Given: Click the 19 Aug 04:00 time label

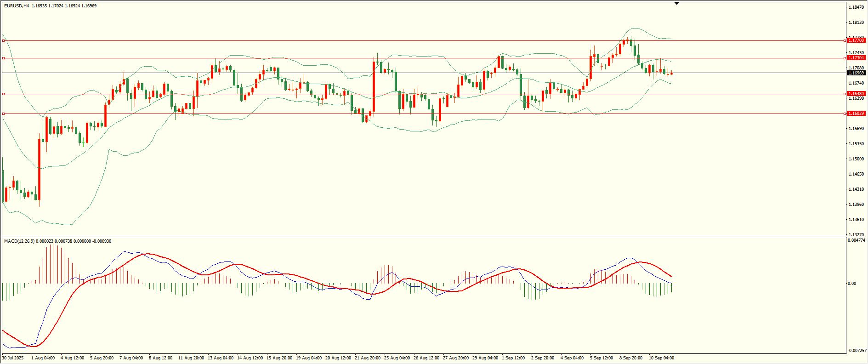Looking at the screenshot, I should (309, 358).
